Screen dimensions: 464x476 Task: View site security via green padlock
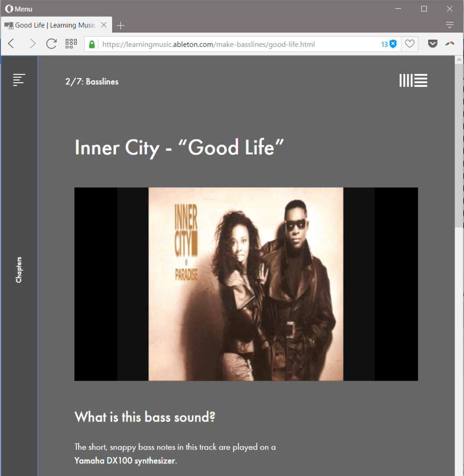[x=92, y=44]
